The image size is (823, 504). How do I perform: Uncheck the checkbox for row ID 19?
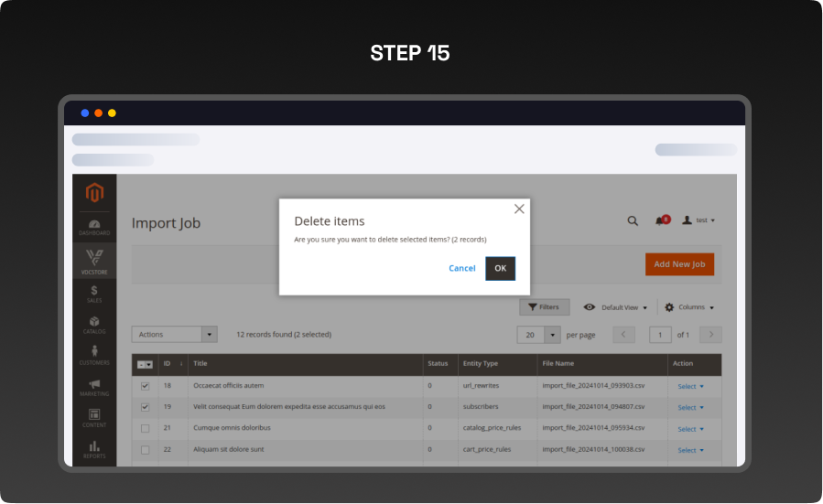(145, 407)
